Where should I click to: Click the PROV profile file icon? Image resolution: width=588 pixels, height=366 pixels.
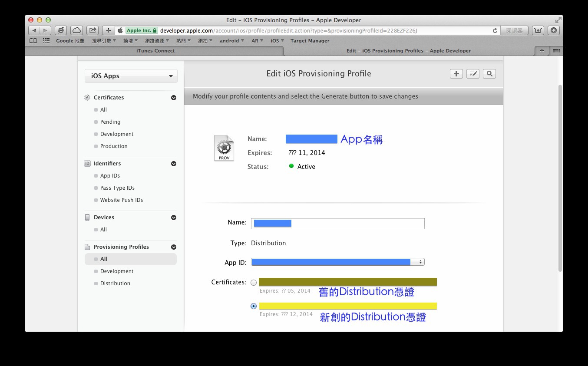(x=224, y=148)
